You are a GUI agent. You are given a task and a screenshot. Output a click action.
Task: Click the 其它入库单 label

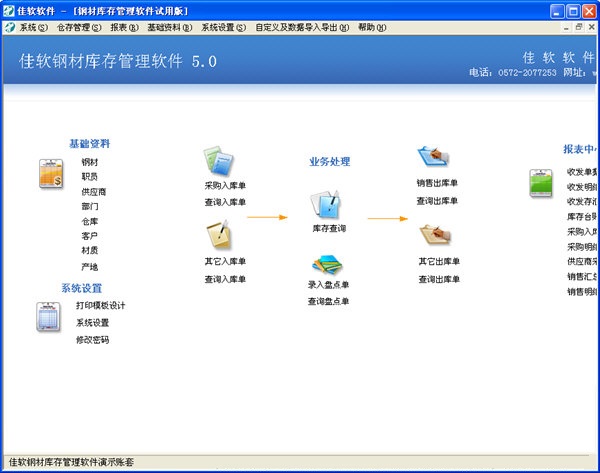225,261
